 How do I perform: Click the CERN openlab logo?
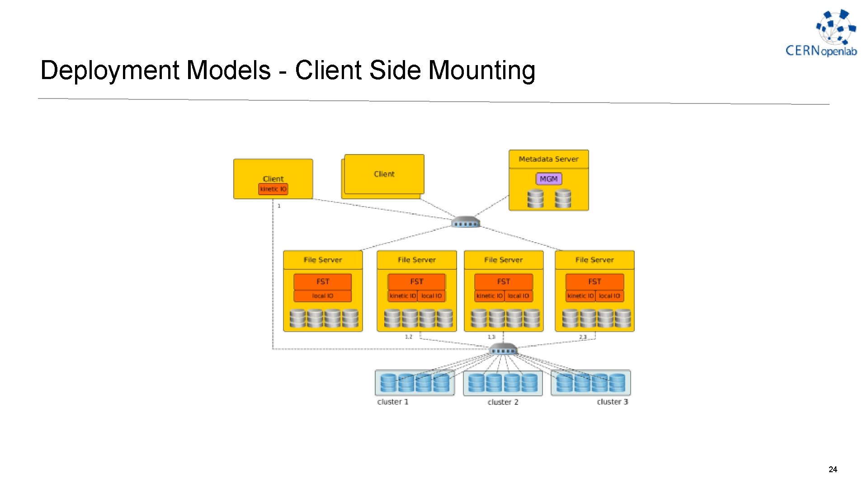tap(821, 33)
